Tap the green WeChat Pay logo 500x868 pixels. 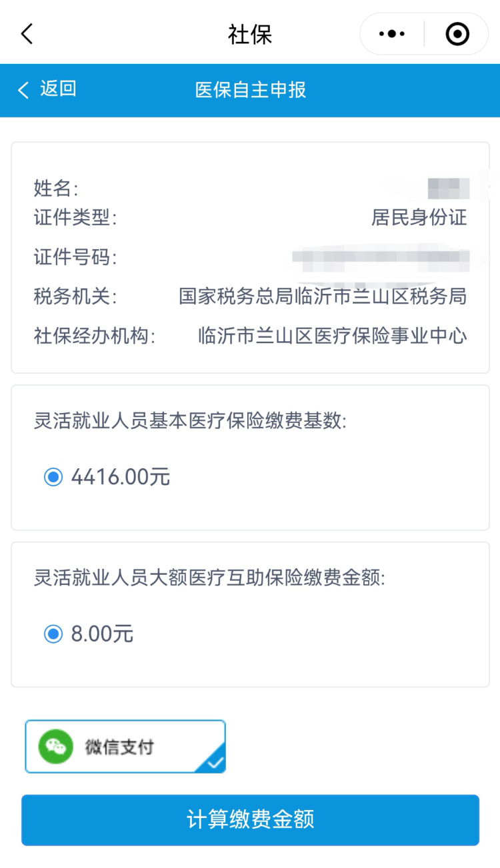(x=56, y=747)
